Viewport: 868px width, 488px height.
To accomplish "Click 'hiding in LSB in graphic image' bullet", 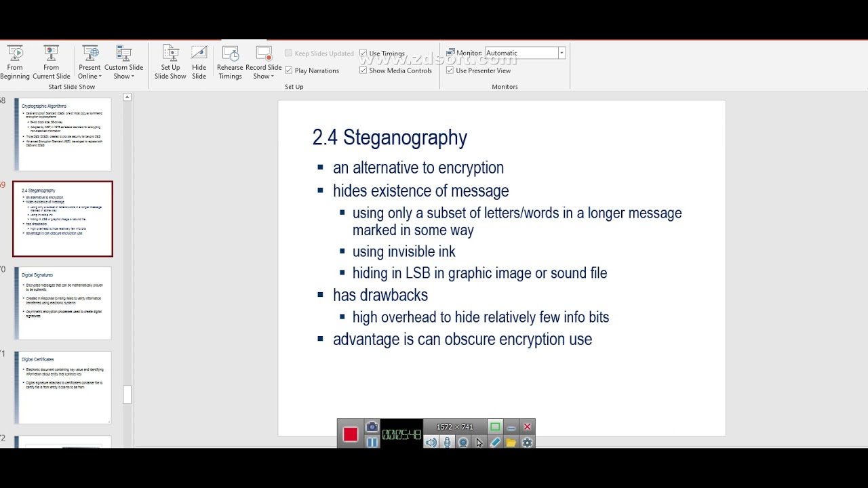I will [479, 273].
